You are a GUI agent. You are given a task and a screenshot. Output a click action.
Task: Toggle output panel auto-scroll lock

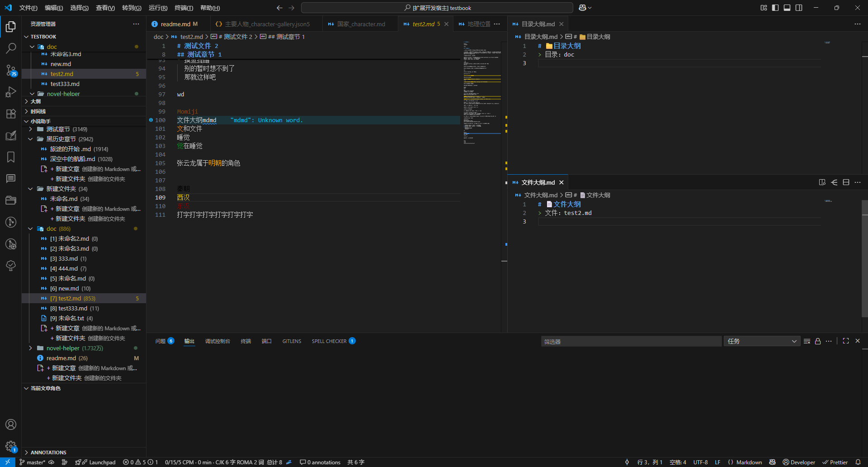[817, 341]
